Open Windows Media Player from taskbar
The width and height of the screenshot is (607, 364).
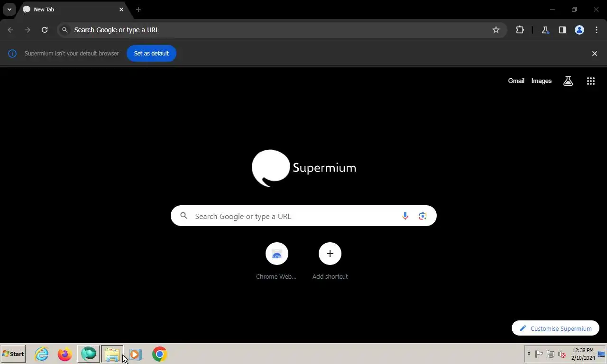pyautogui.click(x=135, y=354)
